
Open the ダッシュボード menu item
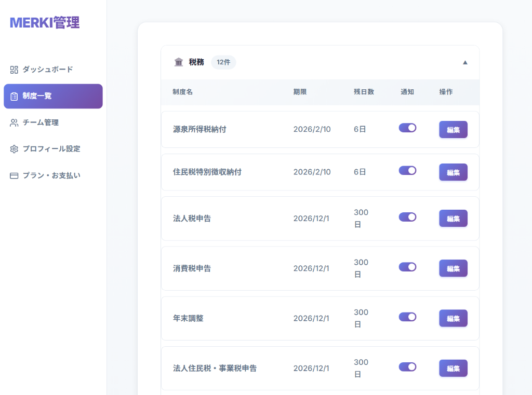(47, 70)
